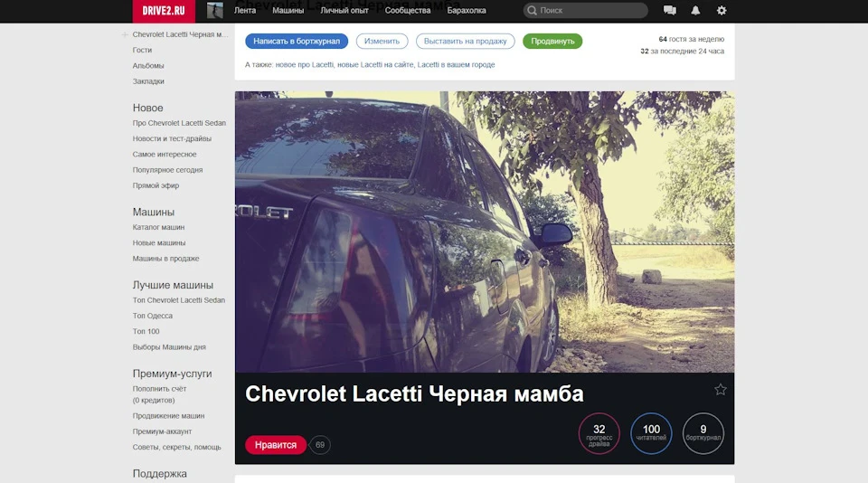The height and width of the screenshot is (483, 868).
Task: Open the Топ 100 link
Action: [146, 331]
